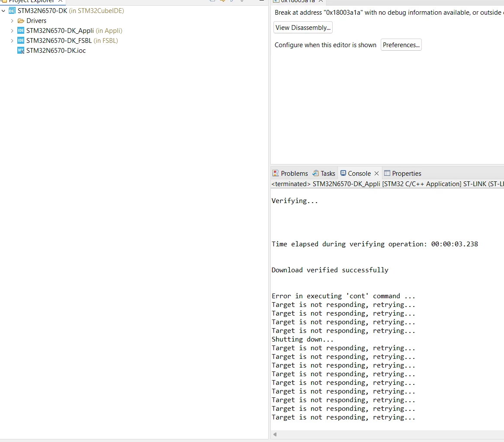
Task: Click 'Configure when this editor is shown' label
Action: pyautogui.click(x=325, y=45)
